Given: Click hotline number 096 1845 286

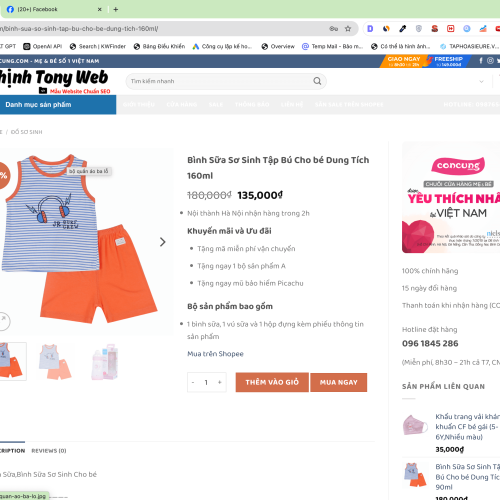Looking at the screenshot, I should pos(430,343).
